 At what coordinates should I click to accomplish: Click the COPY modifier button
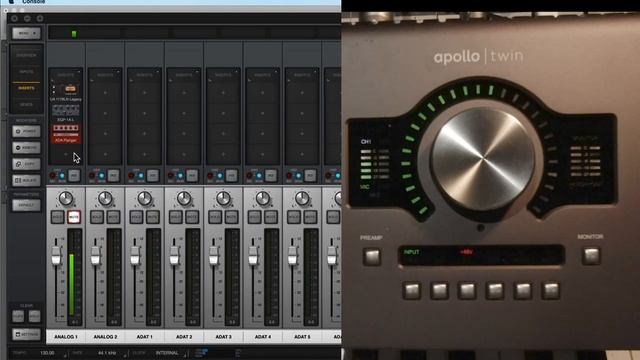[26, 164]
